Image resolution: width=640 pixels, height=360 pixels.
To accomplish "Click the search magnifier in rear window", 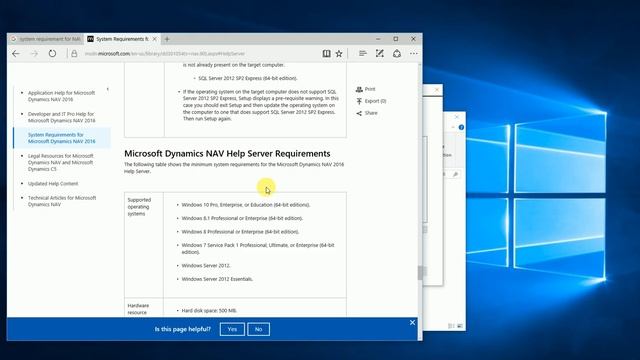I will 455,174.
